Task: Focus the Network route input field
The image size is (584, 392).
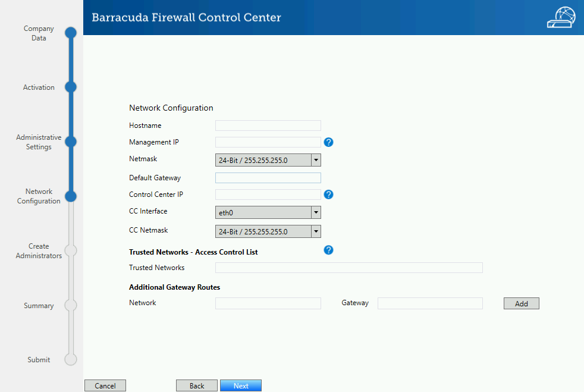Action: 268,303
